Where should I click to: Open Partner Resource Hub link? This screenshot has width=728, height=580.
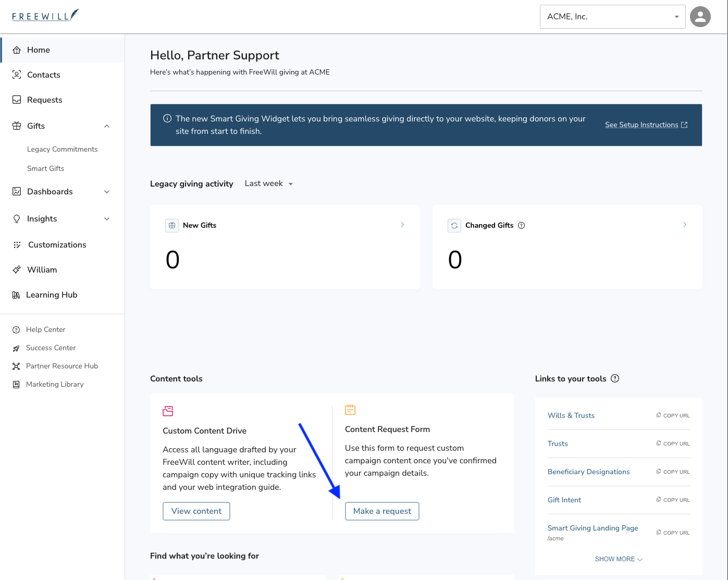point(62,366)
